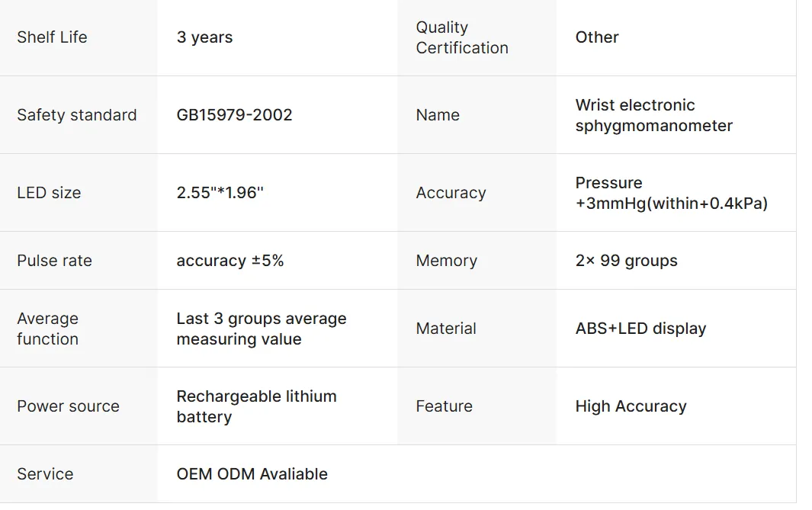The height and width of the screenshot is (510, 812).
Task: Click the ABS+LED display material value
Action: point(640,329)
